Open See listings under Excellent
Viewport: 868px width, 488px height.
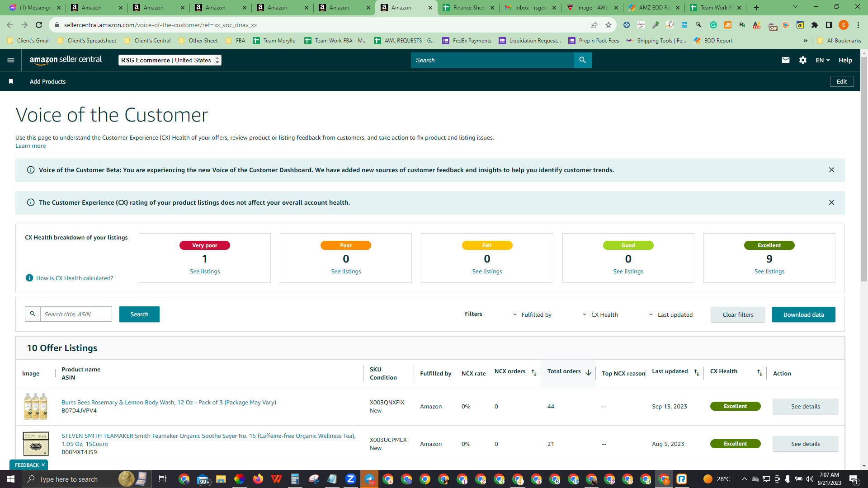pyautogui.click(x=769, y=271)
